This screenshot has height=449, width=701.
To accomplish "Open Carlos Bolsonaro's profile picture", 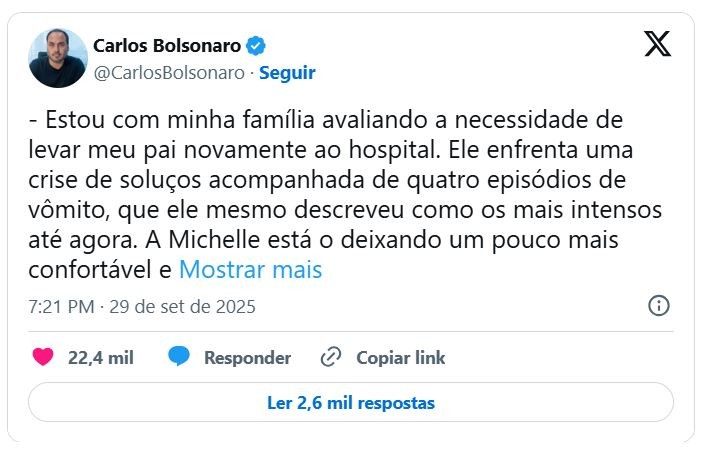I will tap(57, 58).
